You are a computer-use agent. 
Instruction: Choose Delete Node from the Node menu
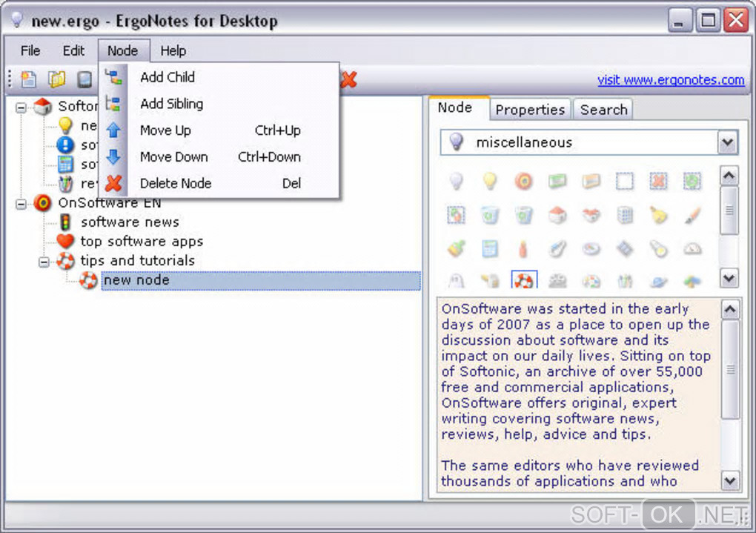tap(219, 183)
